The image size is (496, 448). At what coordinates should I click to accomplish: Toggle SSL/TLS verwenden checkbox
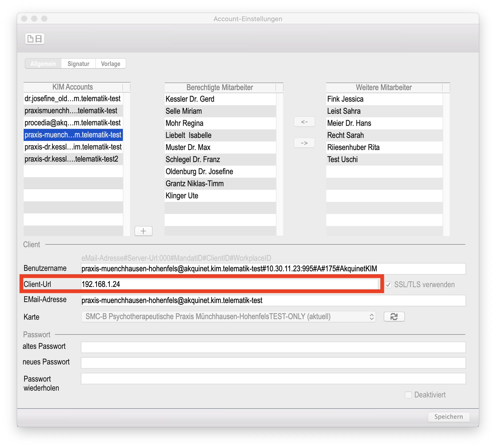[388, 285]
